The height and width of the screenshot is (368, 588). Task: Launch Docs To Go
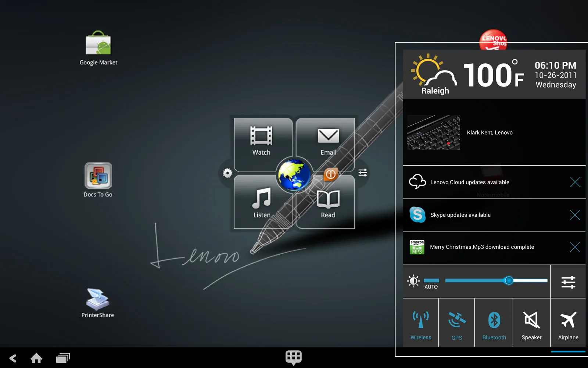click(98, 180)
